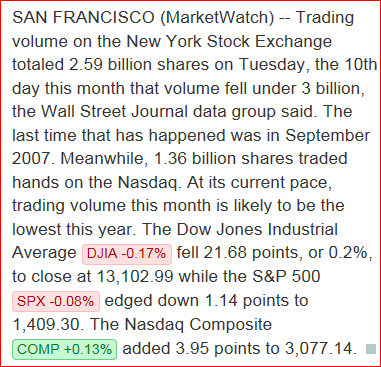Click the closing value 13,102.99

coord(135,277)
